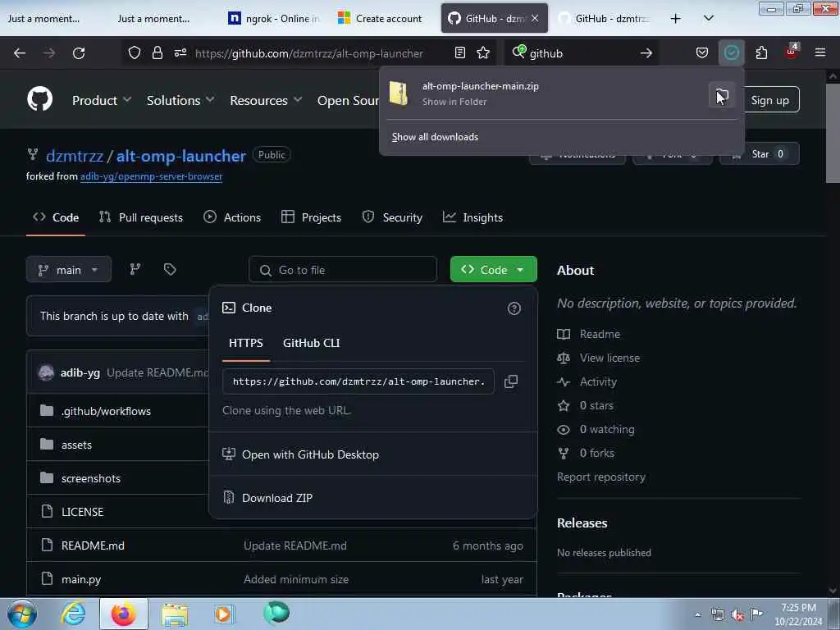Open Internet Explorer from the taskbar
Screen dimensions: 840x630
[73, 614]
